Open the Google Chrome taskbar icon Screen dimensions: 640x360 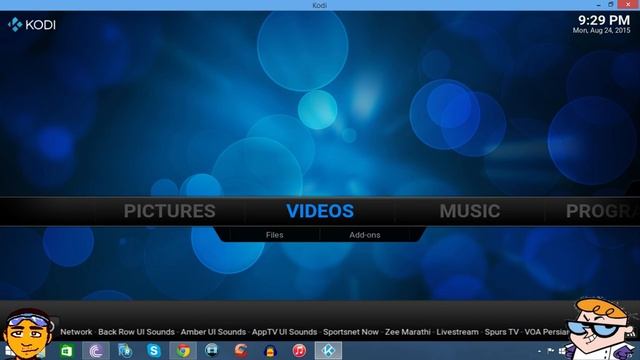click(x=183, y=351)
